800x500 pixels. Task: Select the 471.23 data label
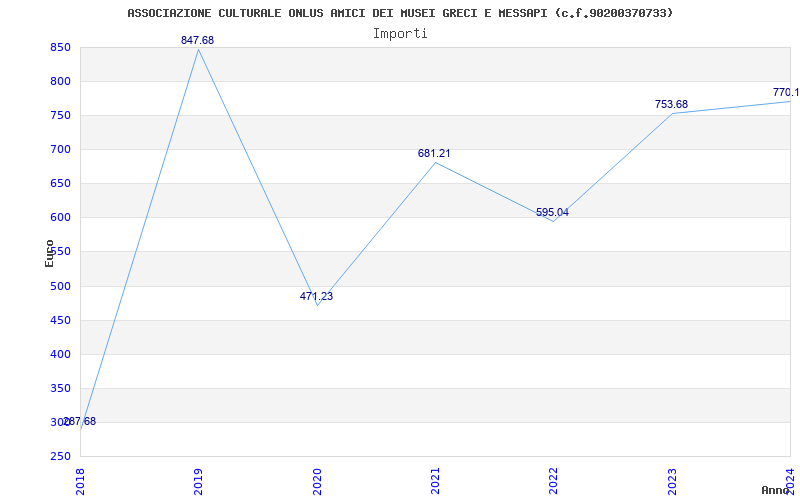click(x=316, y=296)
